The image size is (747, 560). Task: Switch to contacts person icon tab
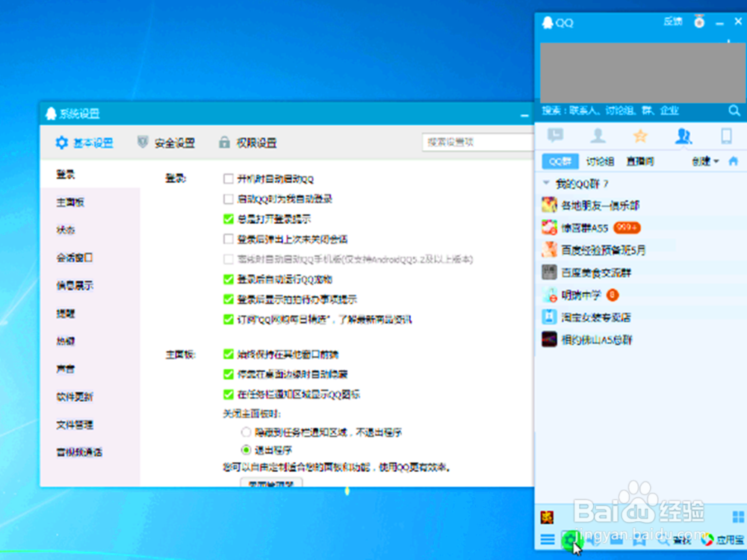[x=598, y=136]
